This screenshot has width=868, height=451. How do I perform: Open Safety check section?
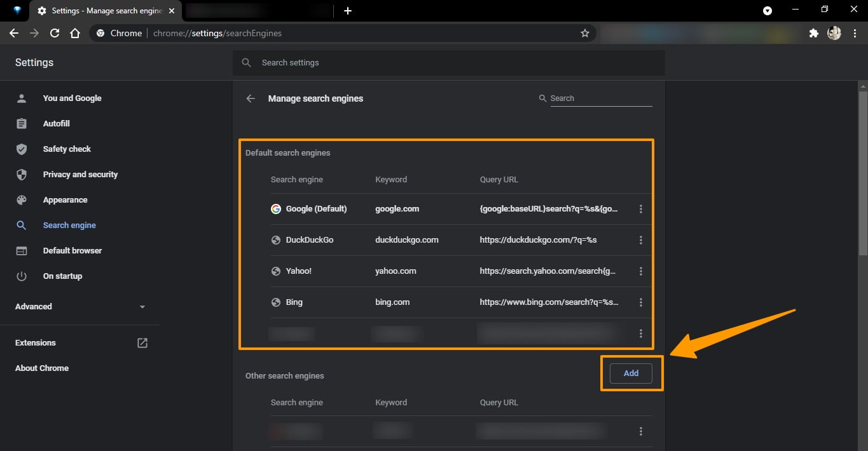click(x=67, y=149)
